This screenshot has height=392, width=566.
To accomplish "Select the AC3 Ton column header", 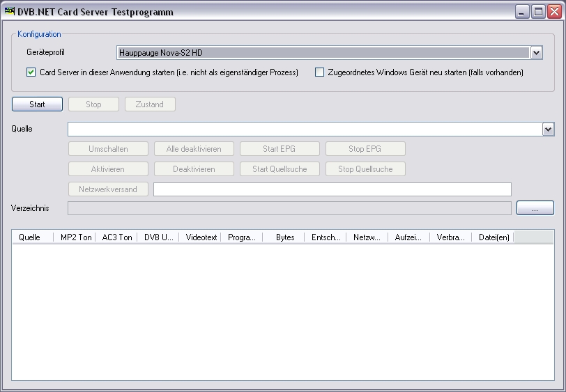I will click(116, 237).
